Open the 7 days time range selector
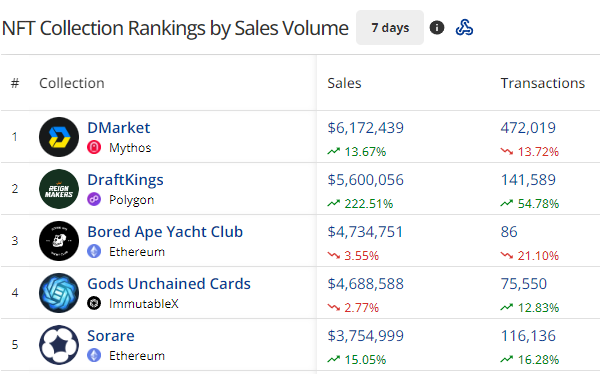Viewport: 600px width, 374px height. pyautogui.click(x=390, y=28)
